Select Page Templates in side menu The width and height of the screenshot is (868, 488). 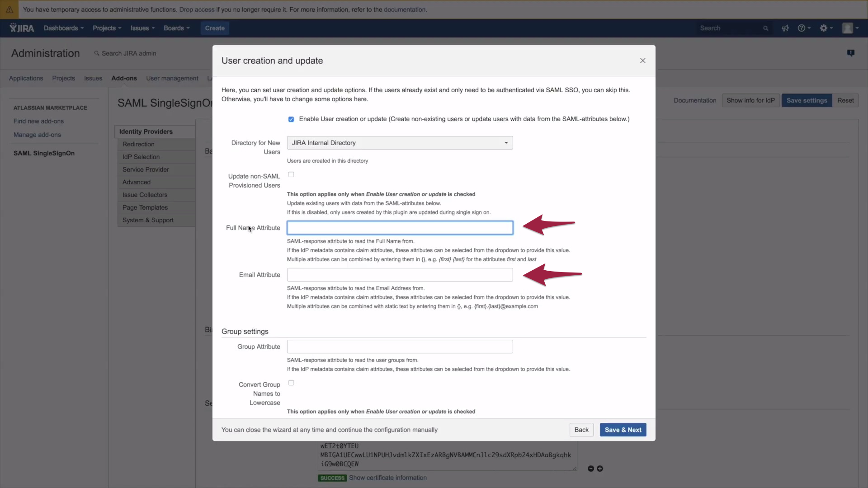pyautogui.click(x=156, y=207)
